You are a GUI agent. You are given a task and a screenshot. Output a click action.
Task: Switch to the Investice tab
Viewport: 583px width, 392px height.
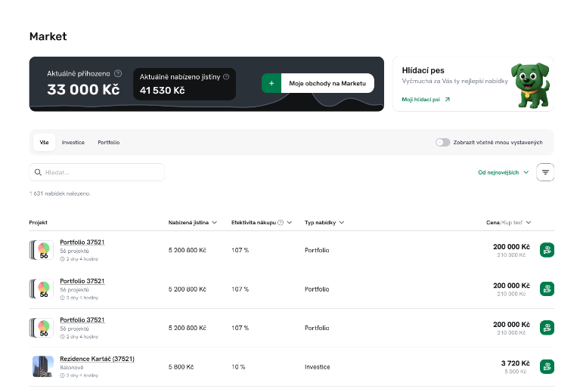(73, 142)
